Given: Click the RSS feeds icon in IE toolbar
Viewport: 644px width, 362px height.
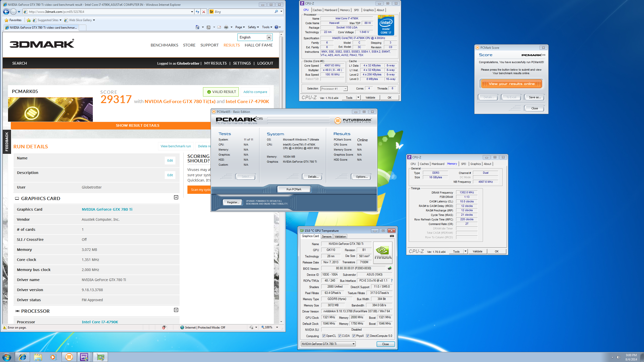Looking at the screenshot, I should pos(209,27).
